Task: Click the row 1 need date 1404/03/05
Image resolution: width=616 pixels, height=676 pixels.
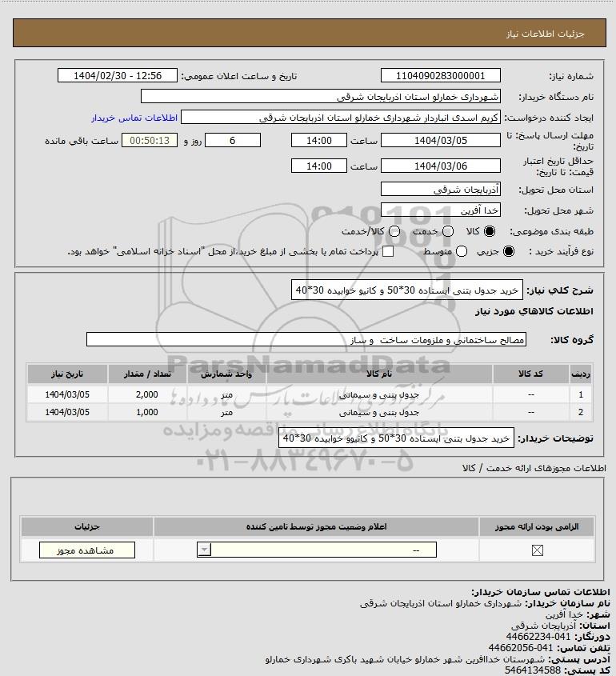Action: click(x=67, y=394)
